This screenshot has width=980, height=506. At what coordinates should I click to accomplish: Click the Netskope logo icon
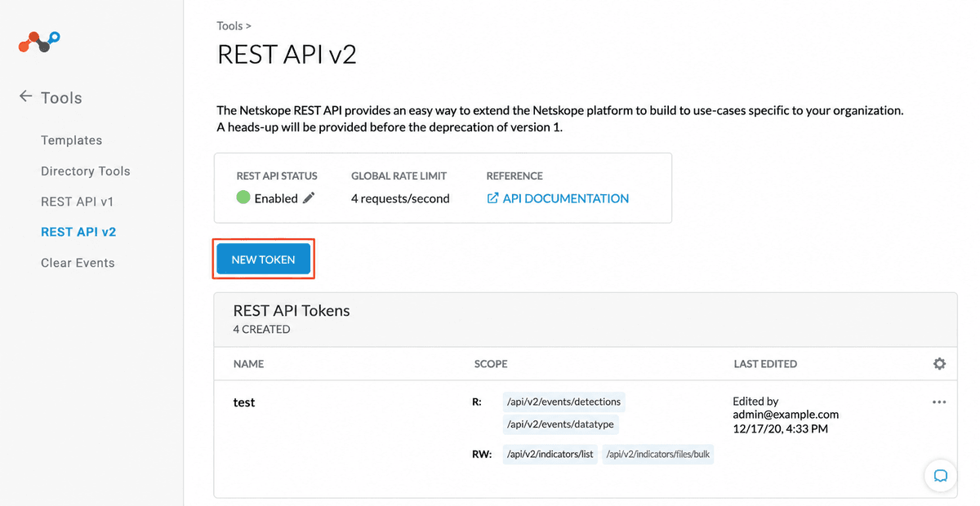40,42
